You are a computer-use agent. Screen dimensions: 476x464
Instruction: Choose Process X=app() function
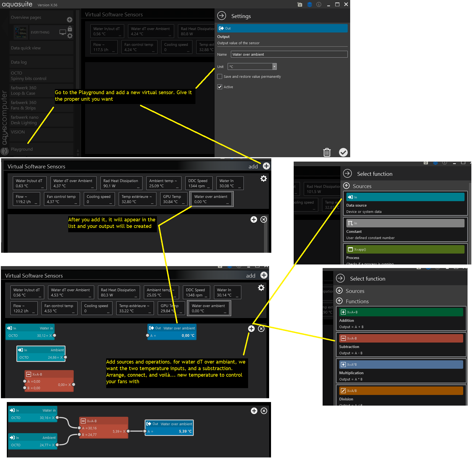tap(405, 254)
